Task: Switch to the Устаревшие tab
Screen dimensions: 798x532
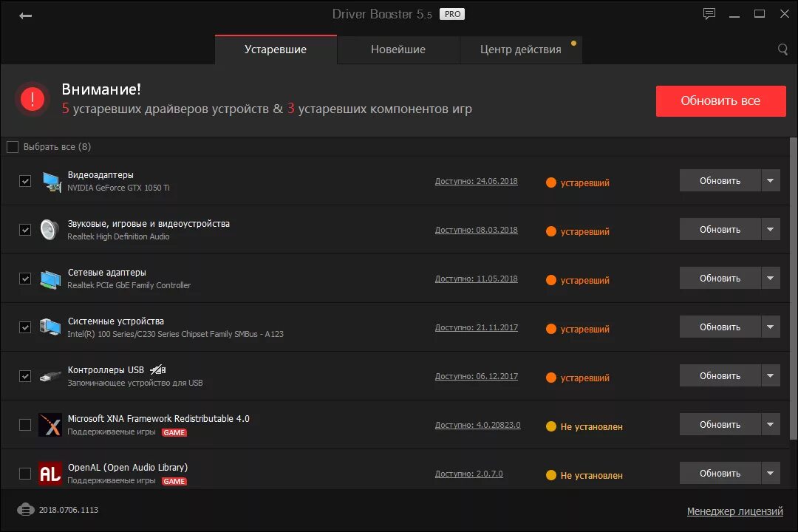Action: [x=276, y=50]
